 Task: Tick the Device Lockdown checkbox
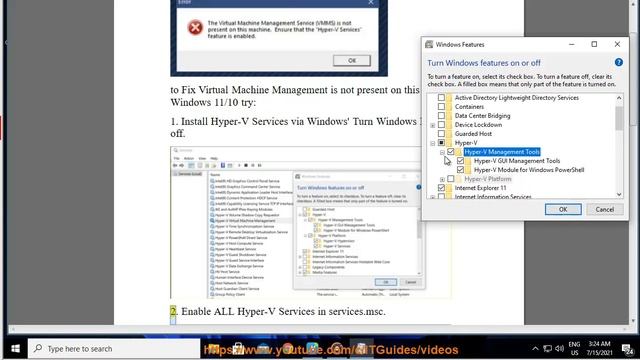pyautogui.click(x=441, y=124)
